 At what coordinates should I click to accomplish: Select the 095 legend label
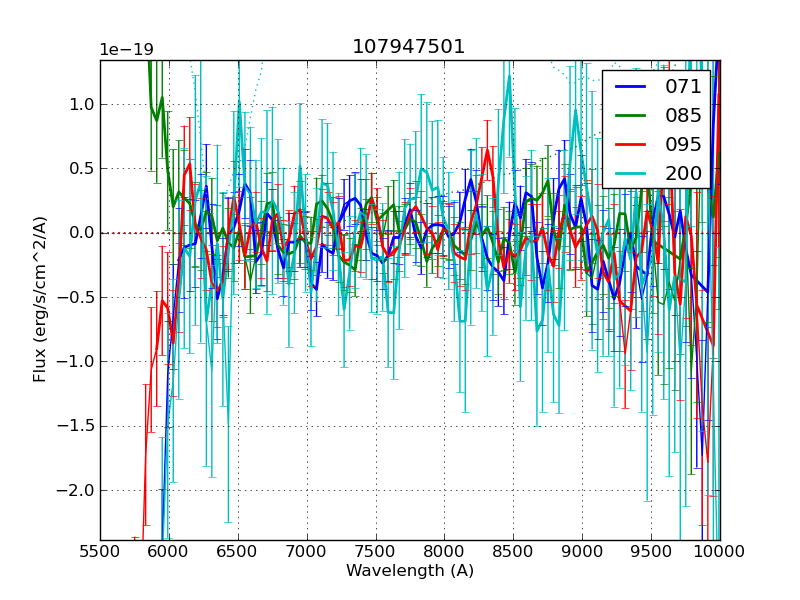(x=683, y=144)
